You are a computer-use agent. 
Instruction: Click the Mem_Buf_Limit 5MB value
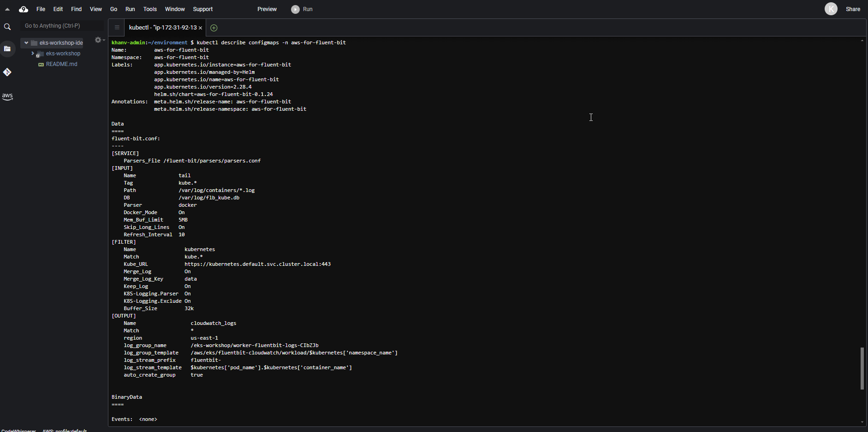[183, 220]
